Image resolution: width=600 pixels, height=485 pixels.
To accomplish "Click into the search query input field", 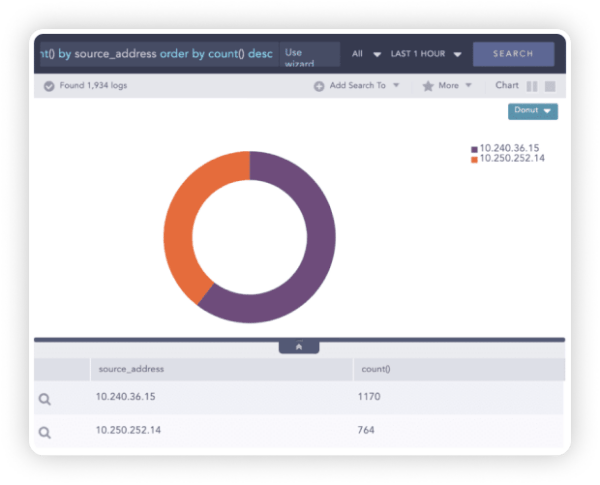I will click(x=159, y=54).
